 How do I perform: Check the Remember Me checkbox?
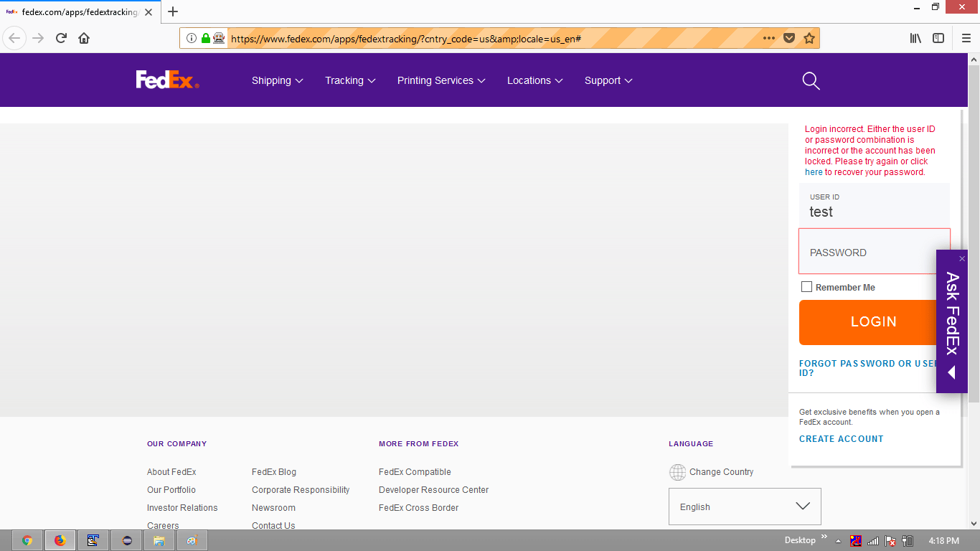pyautogui.click(x=806, y=287)
